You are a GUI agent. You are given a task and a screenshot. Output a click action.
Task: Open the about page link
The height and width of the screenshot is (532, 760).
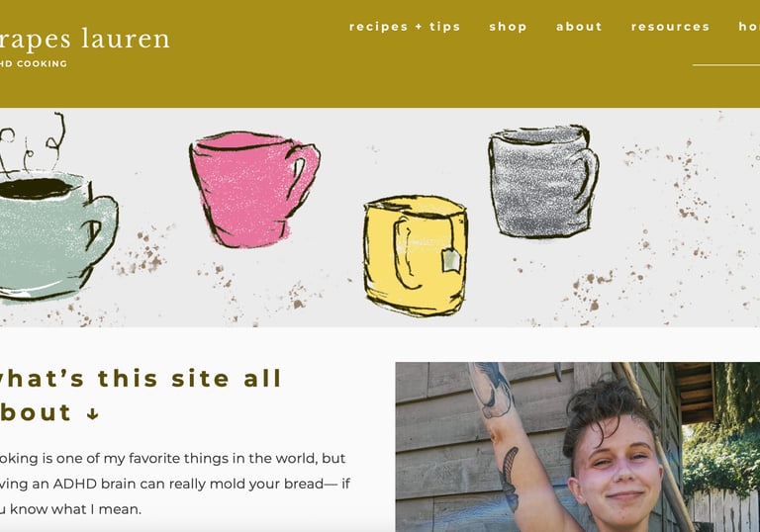[579, 27]
